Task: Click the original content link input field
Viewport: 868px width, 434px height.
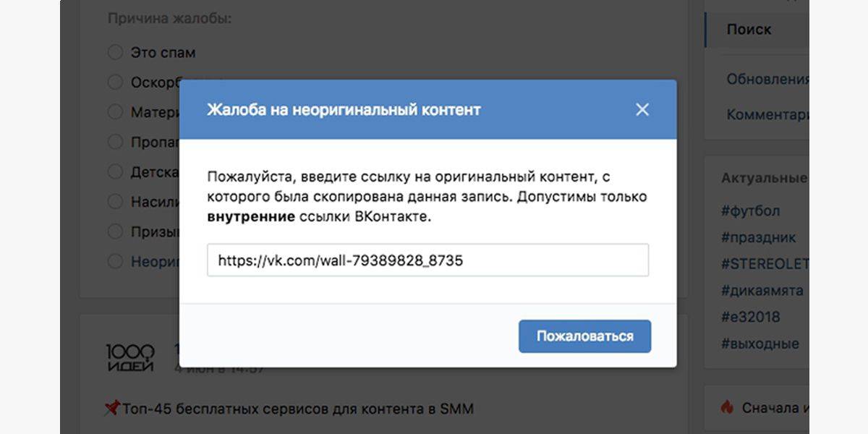Action: pos(427,260)
